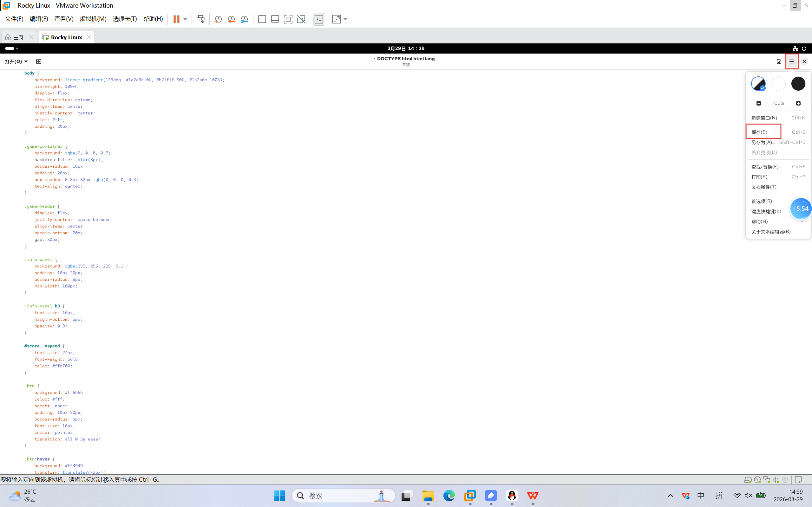Select the follow system style theme
Viewport: 812px width, 507px height.
(758, 83)
